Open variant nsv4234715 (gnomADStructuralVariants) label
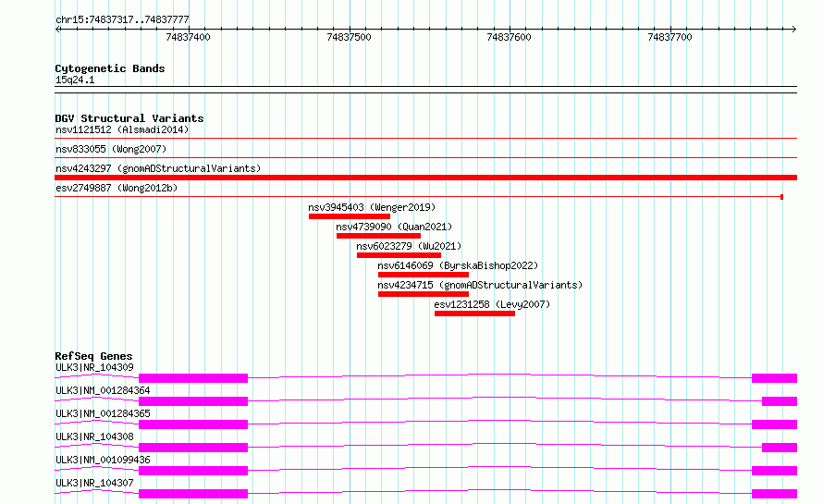823x504 pixels. pyautogui.click(x=480, y=285)
